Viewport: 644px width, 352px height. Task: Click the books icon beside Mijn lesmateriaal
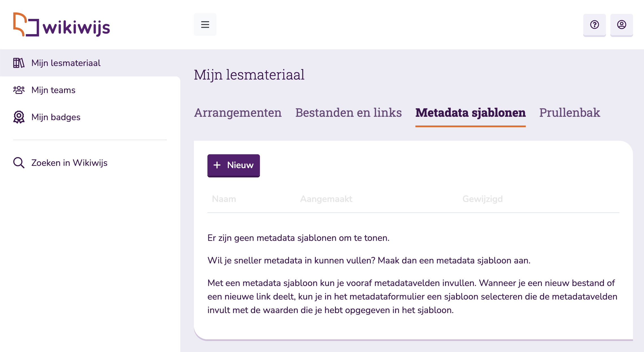pos(19,63)
